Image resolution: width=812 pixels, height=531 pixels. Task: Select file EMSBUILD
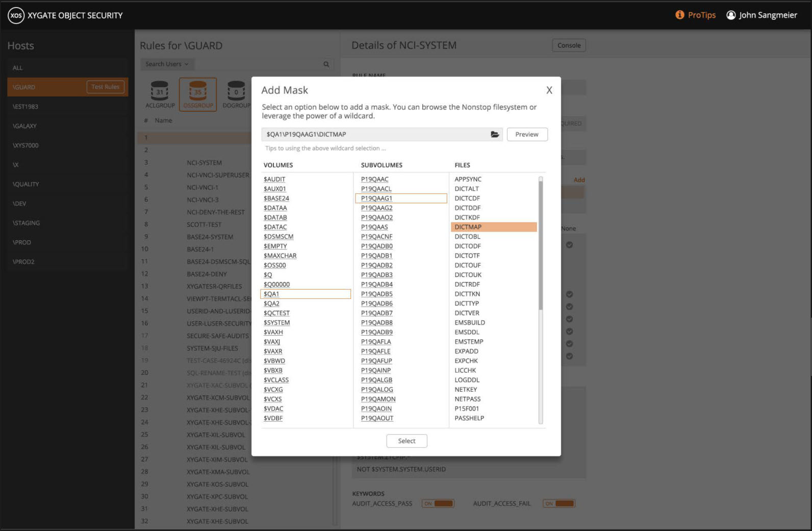(x=470, y=323)
